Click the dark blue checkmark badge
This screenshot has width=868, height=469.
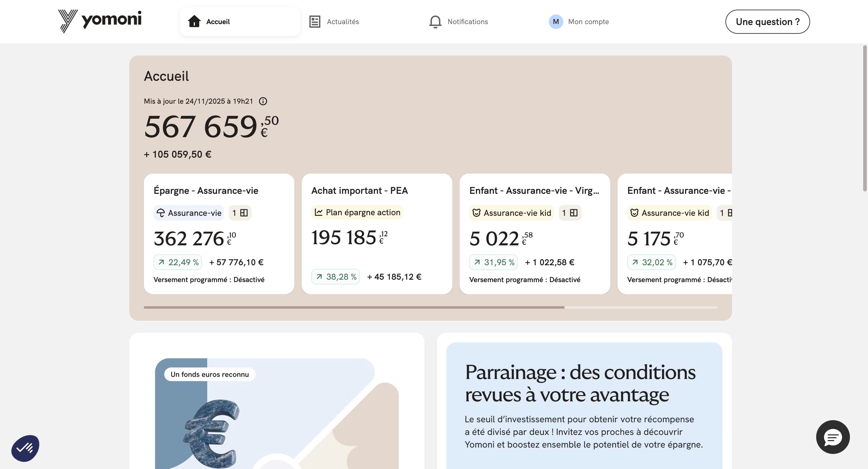tap(25, 448)
